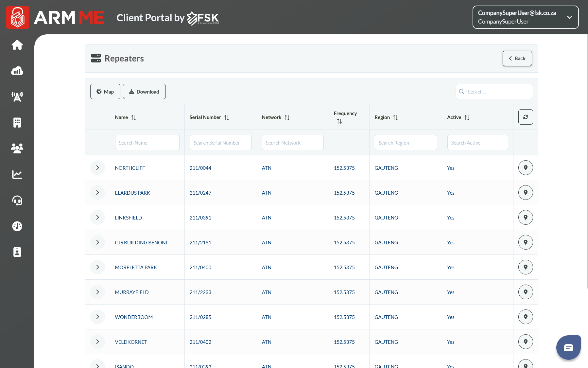Open the Home icon in sidebar
This screenshot has width=588, height=368.
pyautogui.click(x=17, y=45)
